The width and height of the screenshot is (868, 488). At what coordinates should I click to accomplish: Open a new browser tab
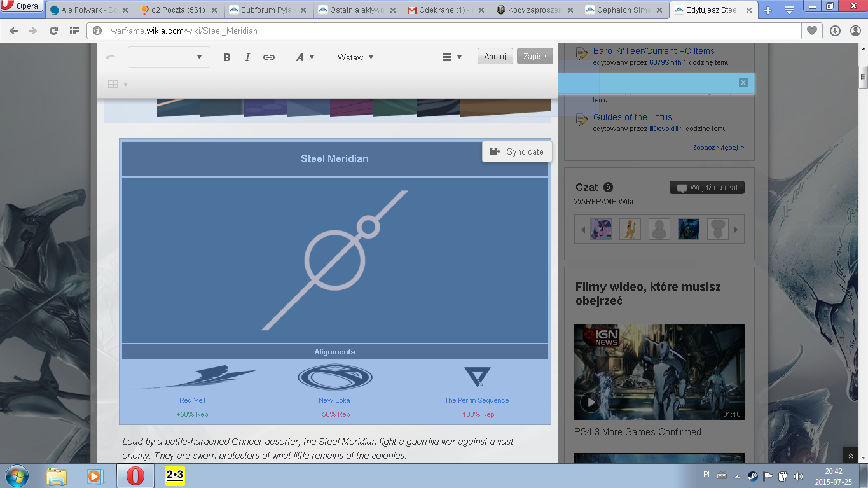point(768,11)
